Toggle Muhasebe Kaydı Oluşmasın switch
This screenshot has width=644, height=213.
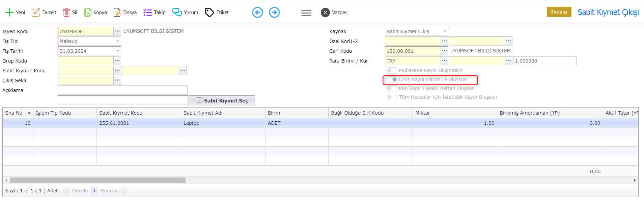[x=392, y=70]
